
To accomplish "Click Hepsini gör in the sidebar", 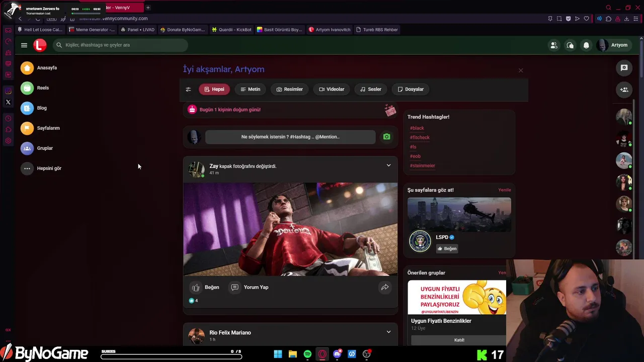I will pos(41,168).
